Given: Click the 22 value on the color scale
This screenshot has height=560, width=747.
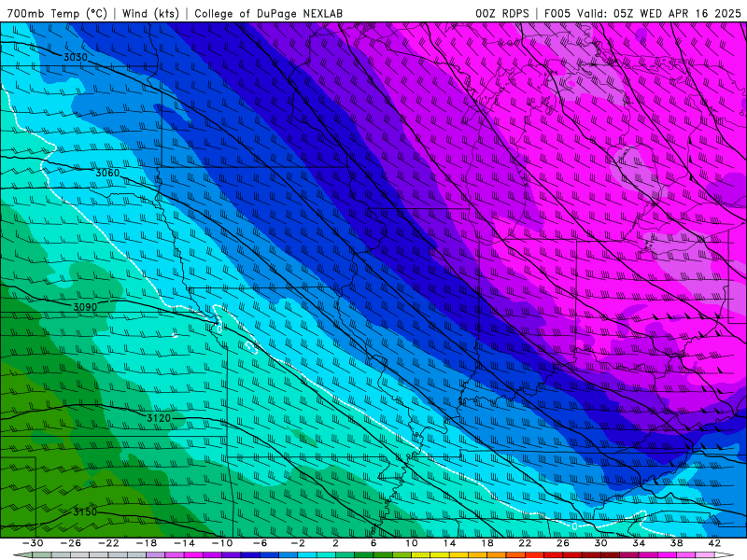Looking at the screenshot, I should [x=525, y=543].
